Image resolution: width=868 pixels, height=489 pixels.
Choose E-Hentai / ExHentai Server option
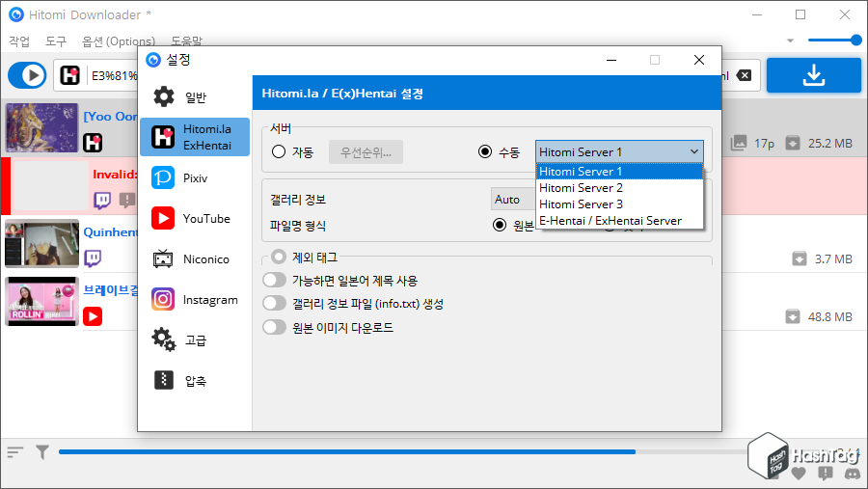click(619, 221)
